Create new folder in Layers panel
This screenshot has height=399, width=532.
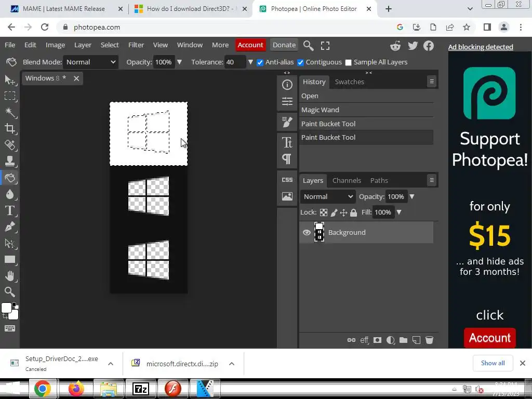pyautogui.click(x=403, y=340)
